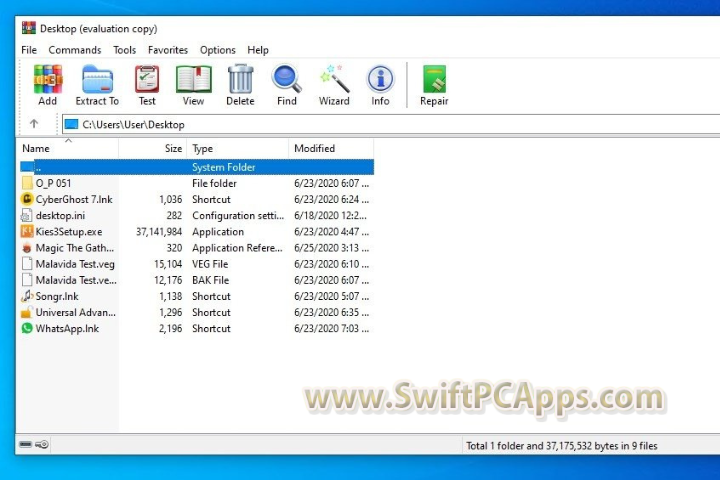Screen dimensions: 720x480
Task: Click the 6/25/2020 3:13 modified date
Action: click(x=331, y=248)
